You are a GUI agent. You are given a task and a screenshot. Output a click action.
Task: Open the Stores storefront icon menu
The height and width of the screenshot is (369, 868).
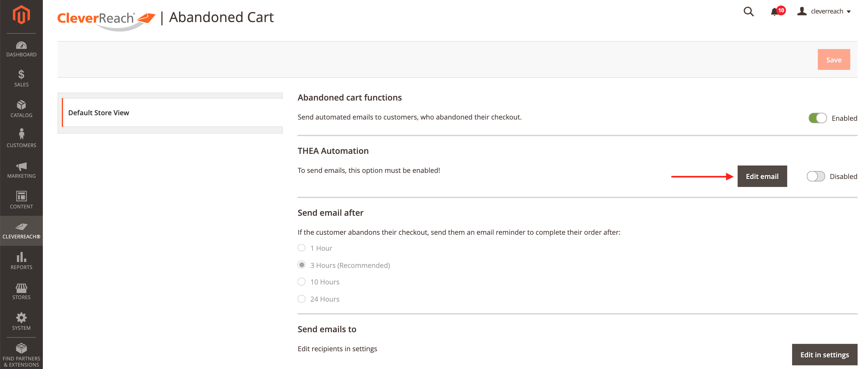coord(21,291)
